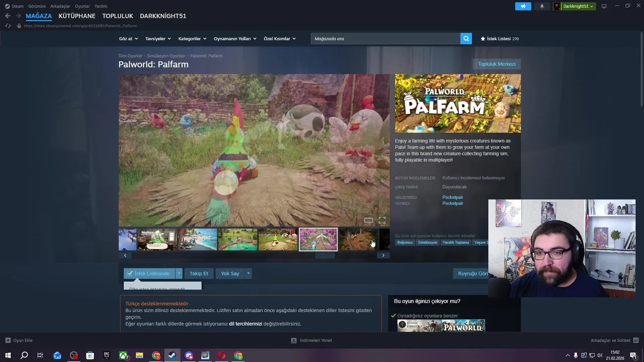Expand the wishlist dropdown arrow beside İstek Listesinde
Image resolution: width=644 pixels, height=362 pixels.
point(179,274)
